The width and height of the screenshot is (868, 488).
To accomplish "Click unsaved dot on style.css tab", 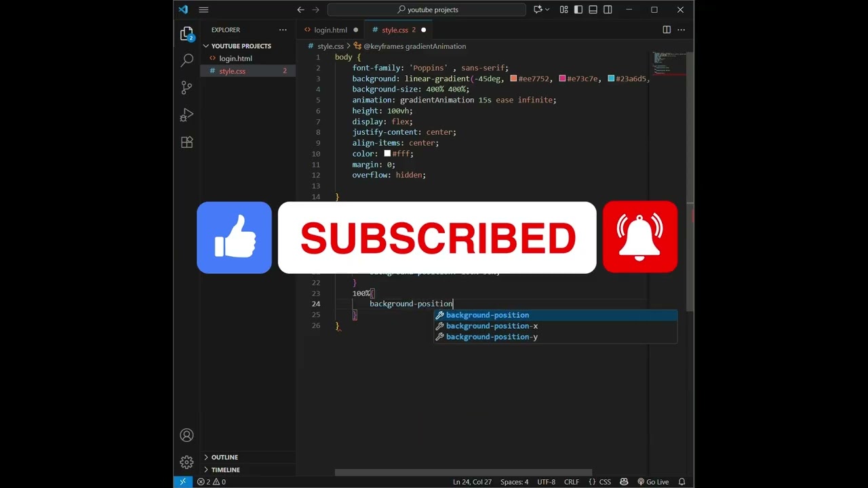I will point(423,30).
